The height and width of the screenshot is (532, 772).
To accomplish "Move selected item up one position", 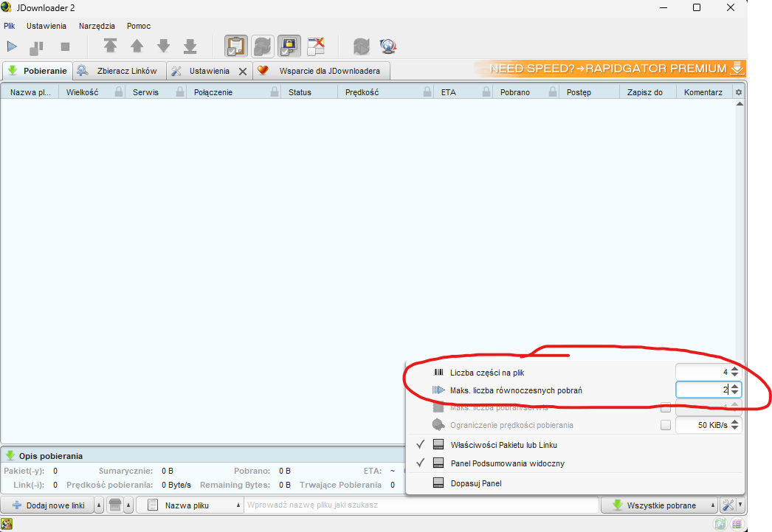I will coord(137,46).
